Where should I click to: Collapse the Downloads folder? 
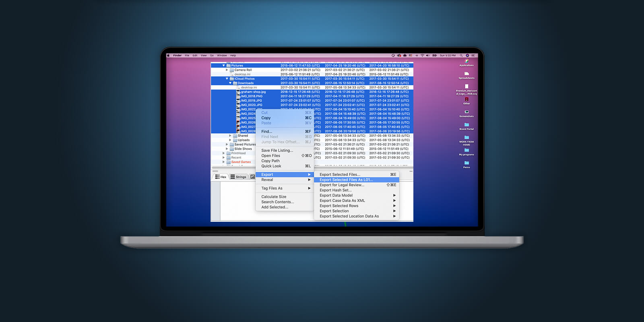tap(230, 83)
